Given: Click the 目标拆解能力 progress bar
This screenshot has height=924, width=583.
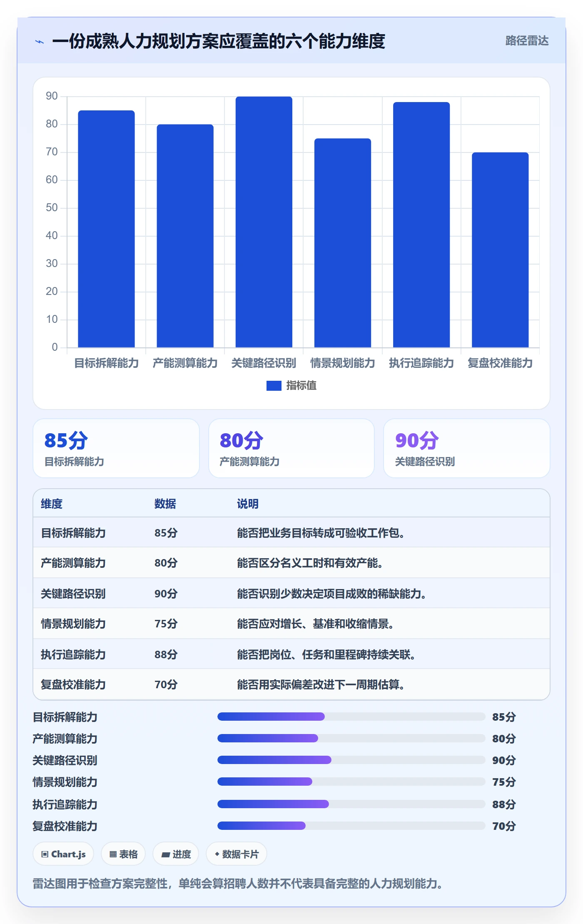Looking at the screenshot, I should pyautogui.click(x=351, y=717).
